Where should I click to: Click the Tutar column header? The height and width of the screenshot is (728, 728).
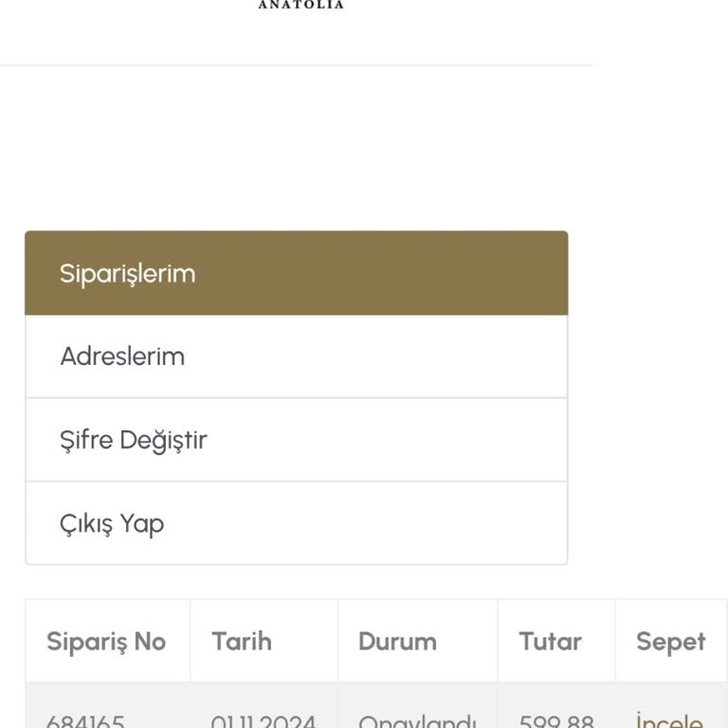551,642
